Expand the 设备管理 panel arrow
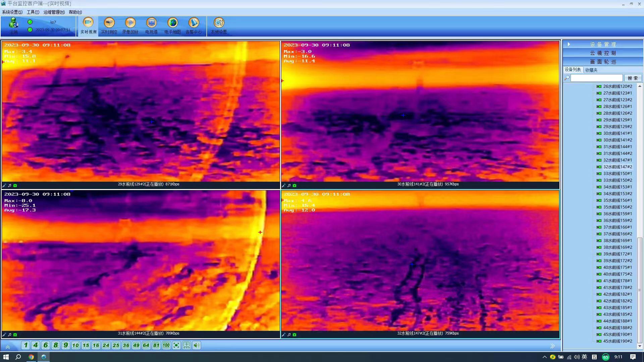Image resolution: width=644 pixels, height=362 pixels. tap(569, 44)
